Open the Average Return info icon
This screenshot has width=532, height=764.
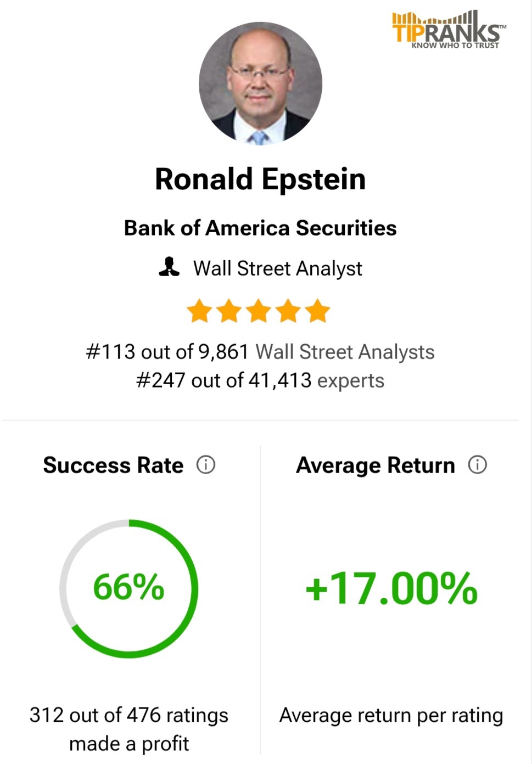[478, 465]
